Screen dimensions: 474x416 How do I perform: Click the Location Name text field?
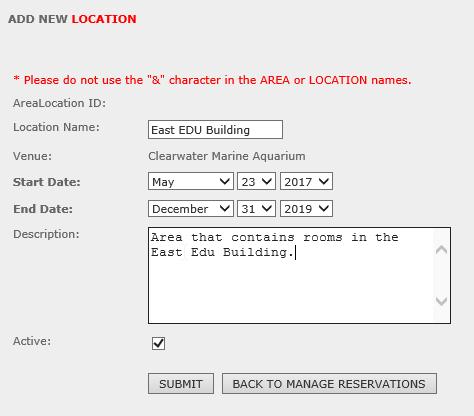pos(215,130)
